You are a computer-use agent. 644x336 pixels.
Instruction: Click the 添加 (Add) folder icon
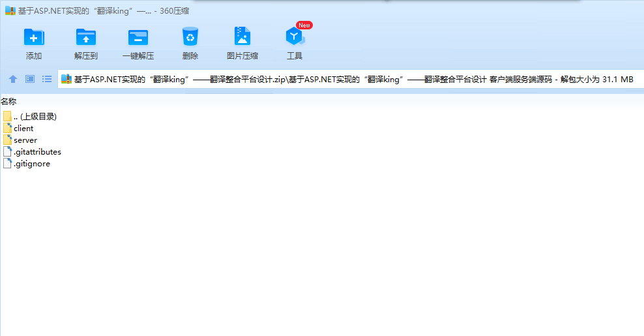coord(34,37)
